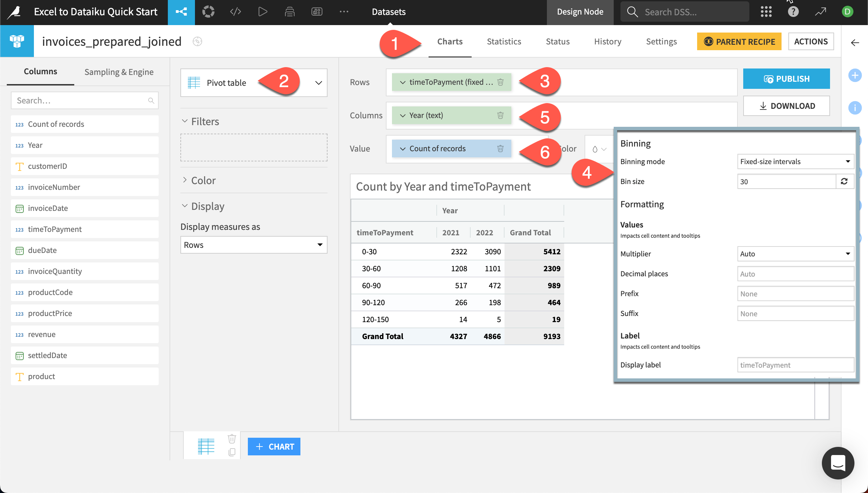Click the chart title Count by Year and timeToPayment
The height and width of the screenshot is (493, 868).
pyautogui.click(x=443, y=186)
